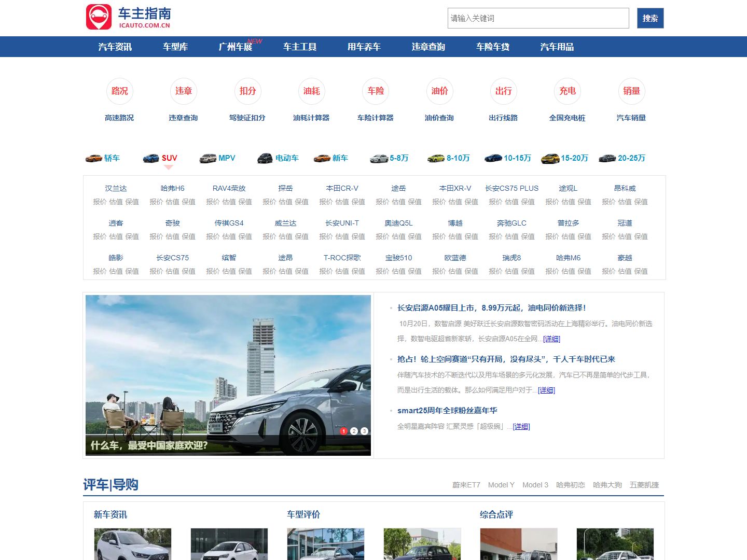Open the carousel banner car image
Viewport: 747px width, 560px height.
tap(228, 375)
